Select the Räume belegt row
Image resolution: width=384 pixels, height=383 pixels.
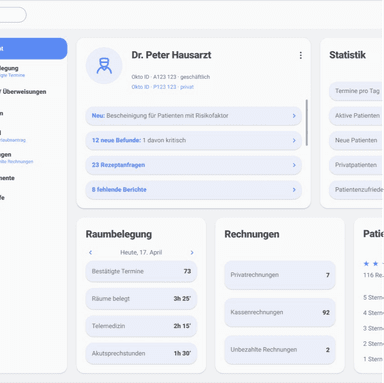[141, 299]
